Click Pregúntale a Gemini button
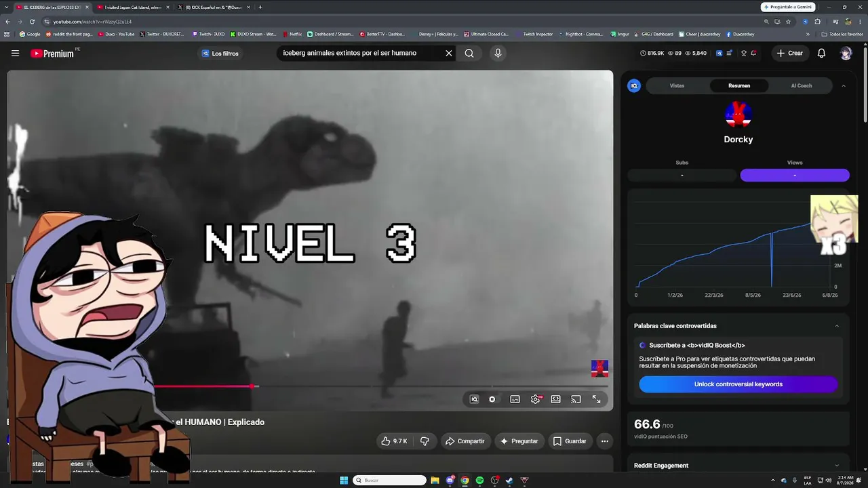The image size is (868, 488). [788, 7]
